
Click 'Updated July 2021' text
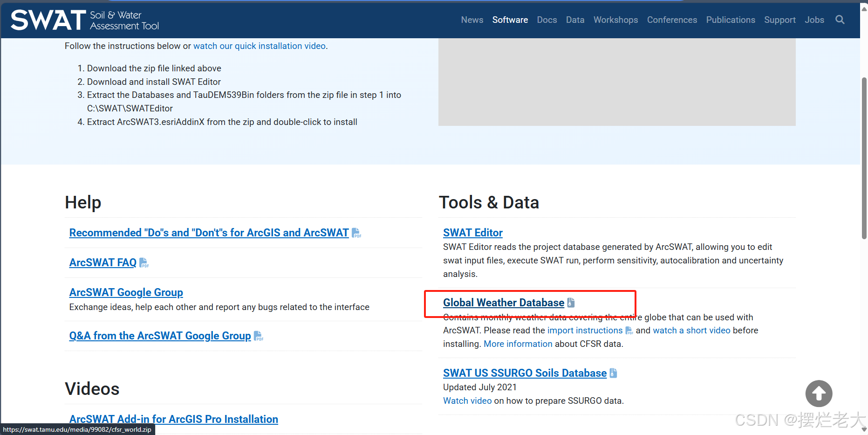(x=479, y=387)
